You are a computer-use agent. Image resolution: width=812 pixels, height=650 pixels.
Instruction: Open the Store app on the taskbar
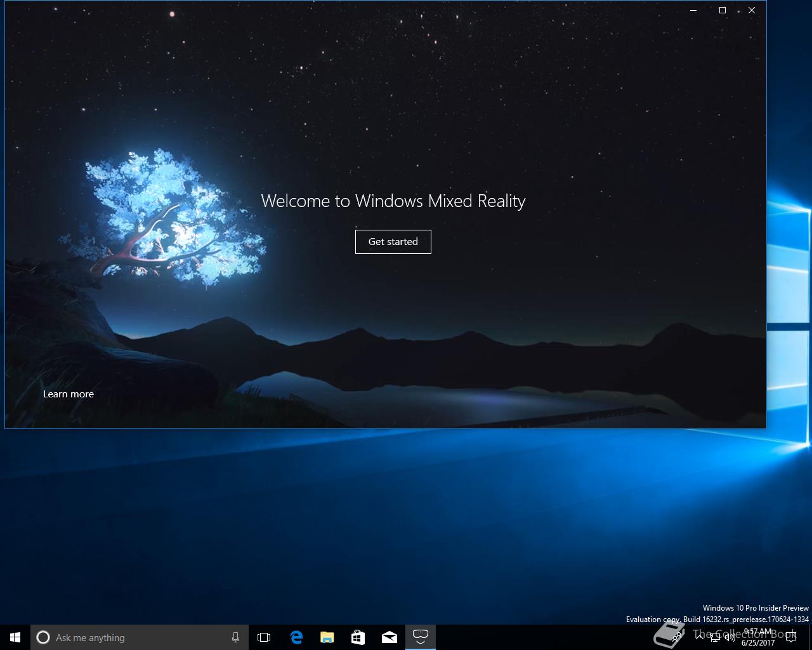(358, 637)
